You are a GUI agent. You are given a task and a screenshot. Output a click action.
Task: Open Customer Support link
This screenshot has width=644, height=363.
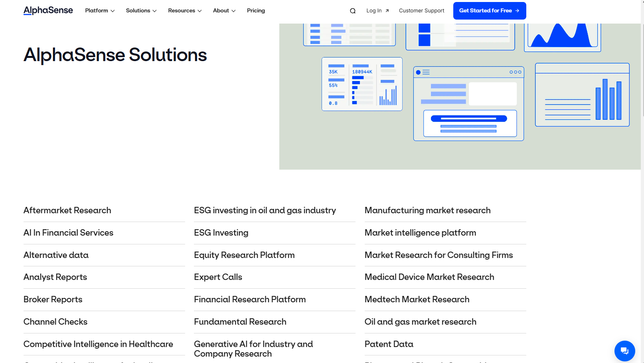(421, 11)
